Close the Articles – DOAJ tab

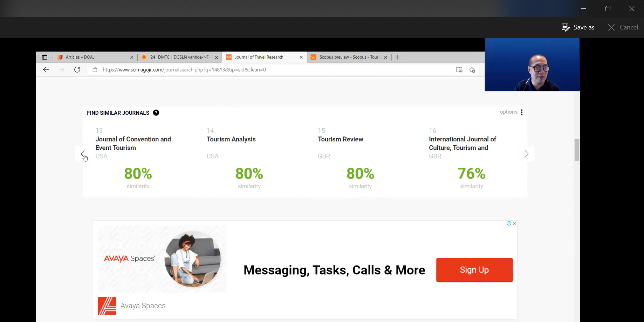tap(132, 57)
